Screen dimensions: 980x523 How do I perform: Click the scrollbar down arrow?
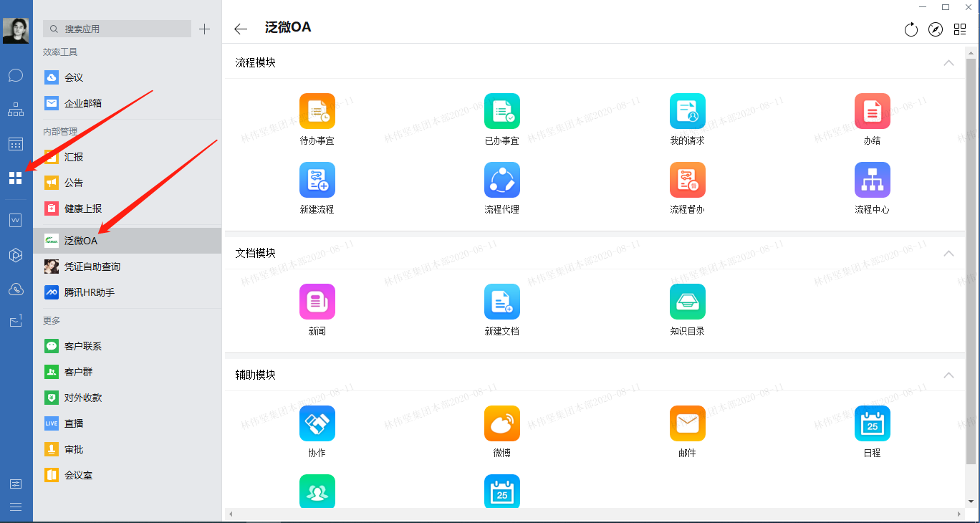pos(971,502)
